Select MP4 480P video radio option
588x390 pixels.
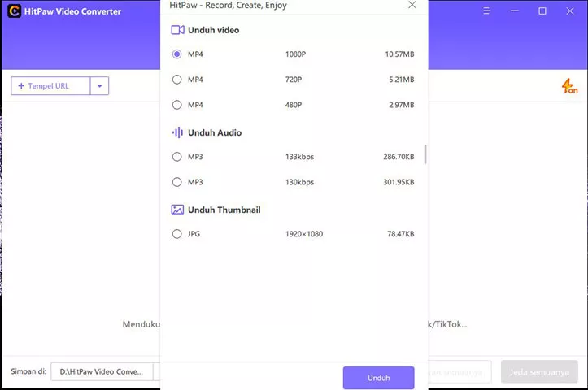coord(176,105)
